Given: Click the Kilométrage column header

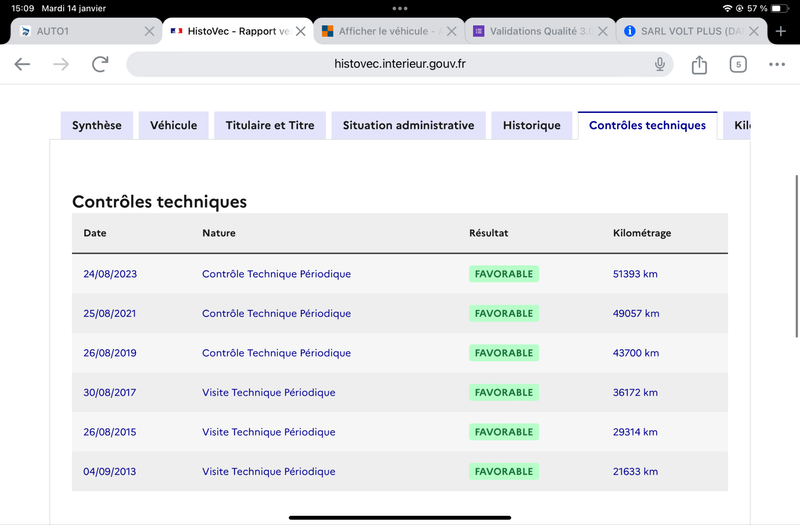Looking at the screenshot, I should 642,233.
